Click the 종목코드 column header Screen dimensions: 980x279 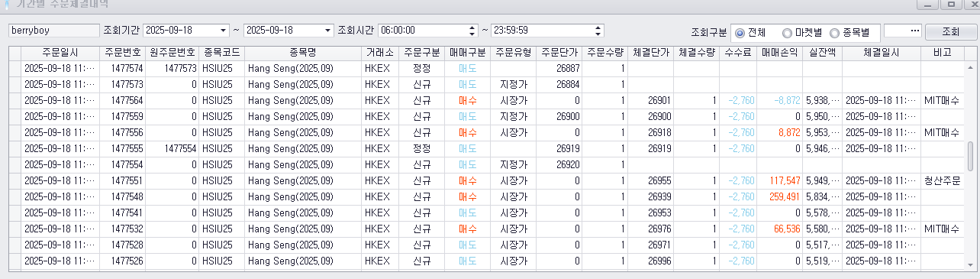221,53
